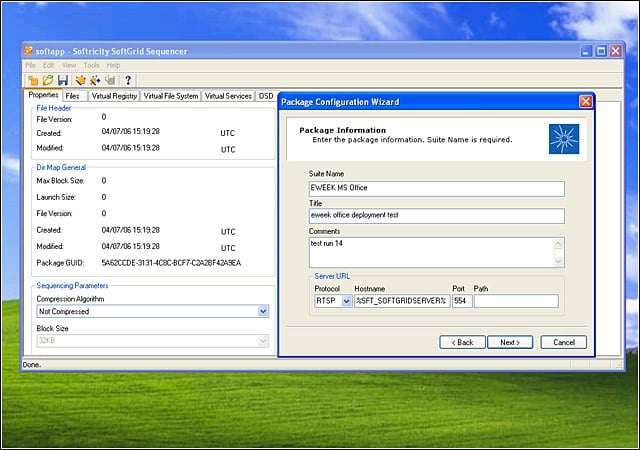Click the Package GUID value text
Image resolution: width=640 pixels, height=450 pixels.
tap(171, 263)
